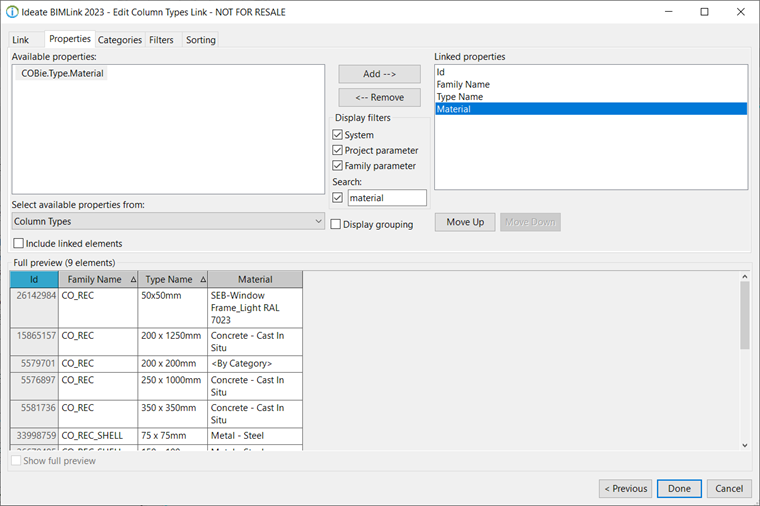
Task: Open the Properties tab
Action: (x=70, y=39)
